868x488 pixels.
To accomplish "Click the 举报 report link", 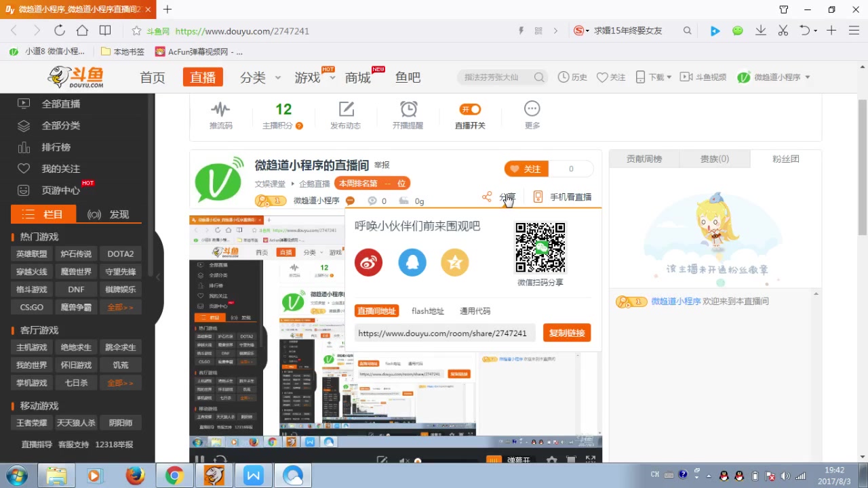I will [x=382, y=165].
